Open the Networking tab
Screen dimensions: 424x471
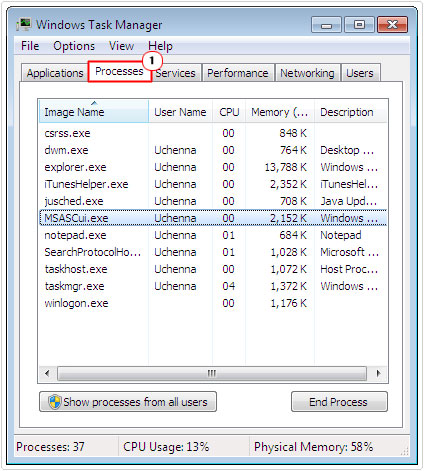[x=307, y=73]
